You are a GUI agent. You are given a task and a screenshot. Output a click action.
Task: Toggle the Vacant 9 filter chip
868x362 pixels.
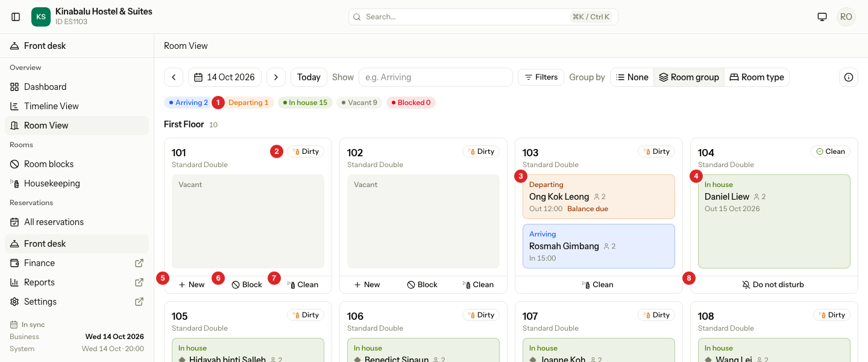coord(359,103)
